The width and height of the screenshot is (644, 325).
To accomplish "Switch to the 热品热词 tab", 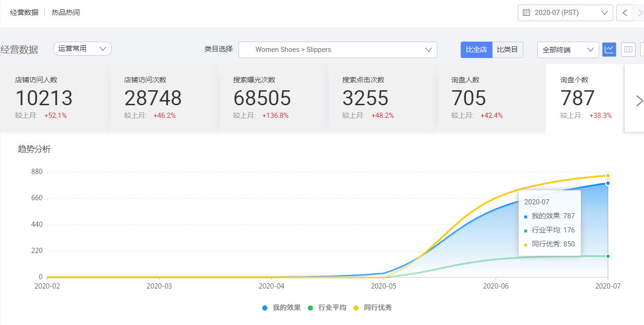I will (x=65, y=12).
